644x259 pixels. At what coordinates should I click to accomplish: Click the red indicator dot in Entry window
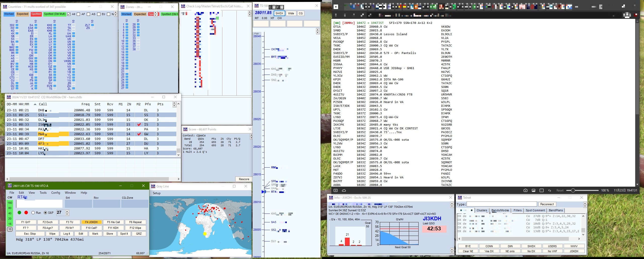point(26,213)
